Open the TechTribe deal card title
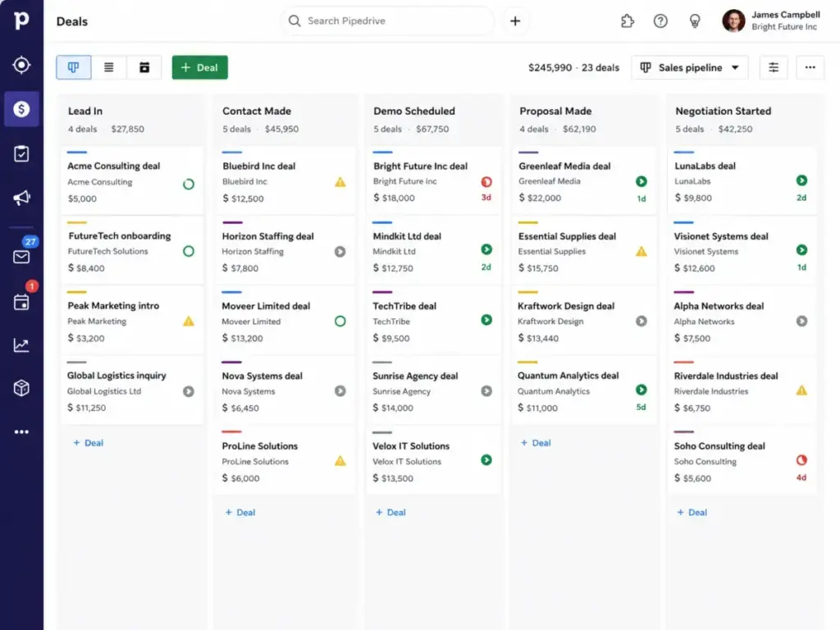 (404, 306)
